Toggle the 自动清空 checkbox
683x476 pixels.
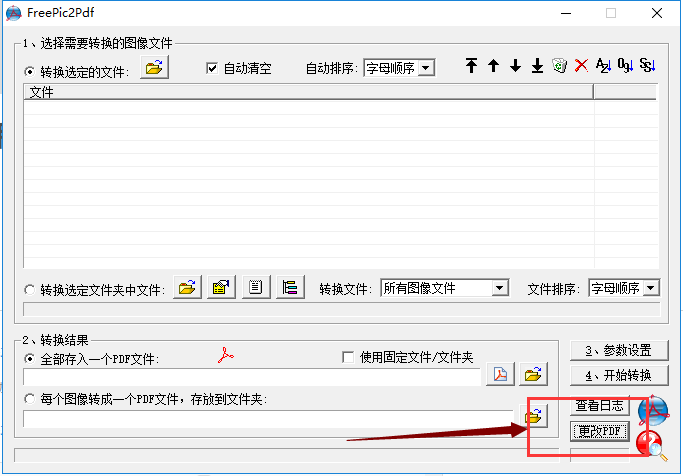coord(212,68)
